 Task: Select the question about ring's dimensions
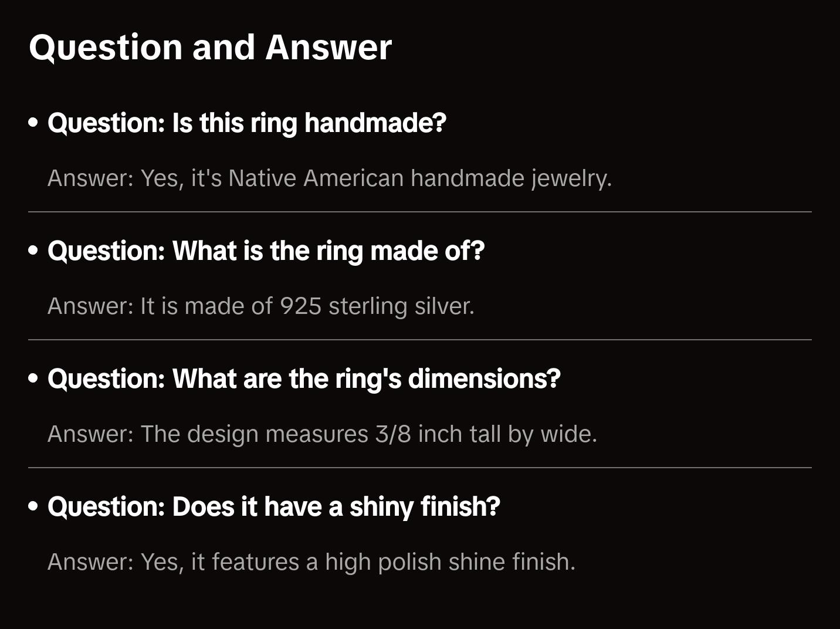click(304, 379)
